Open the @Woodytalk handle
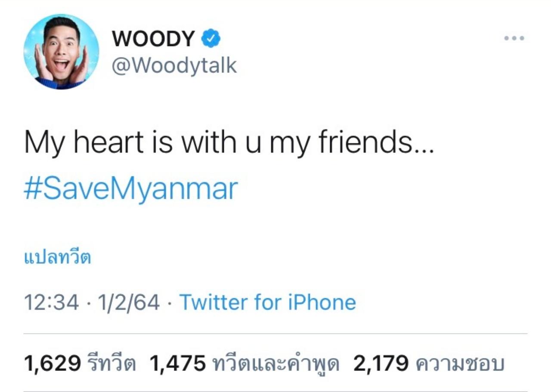 click(174, 66)
